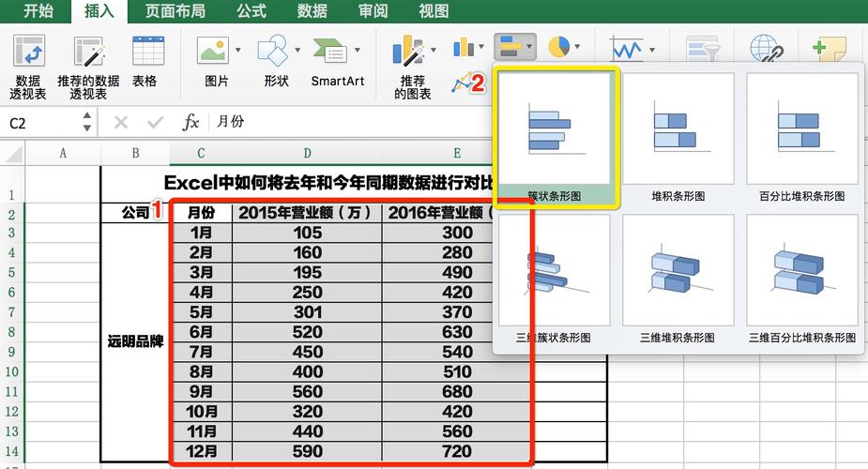Switch to the 审阅 tab

coord(373,11)
